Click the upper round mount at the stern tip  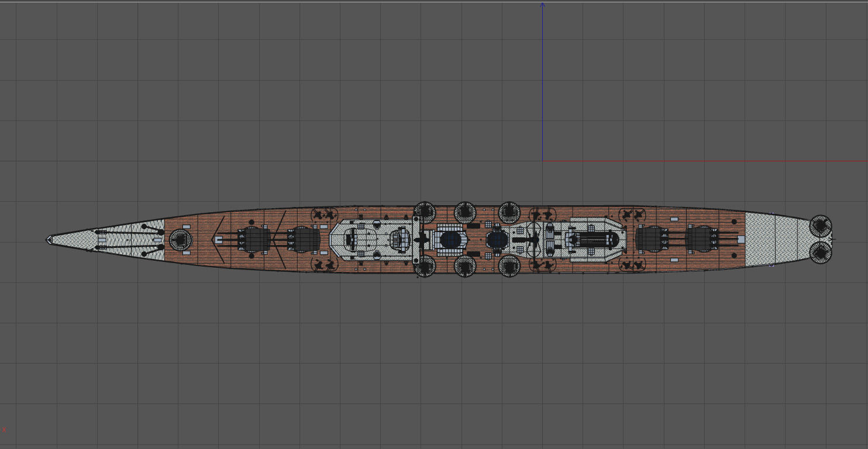click(x=821, y=226)
